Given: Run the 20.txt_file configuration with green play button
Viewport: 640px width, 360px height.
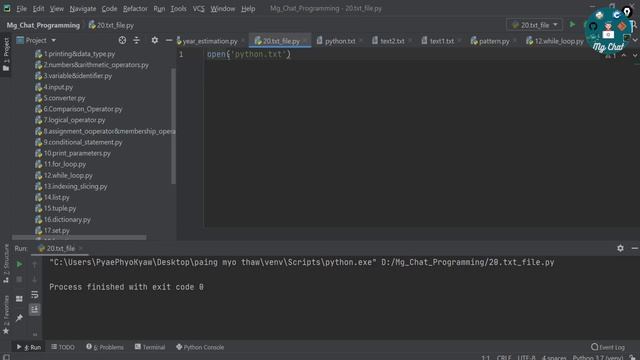Looking at the screenshot, I should (x=572, y=25).
